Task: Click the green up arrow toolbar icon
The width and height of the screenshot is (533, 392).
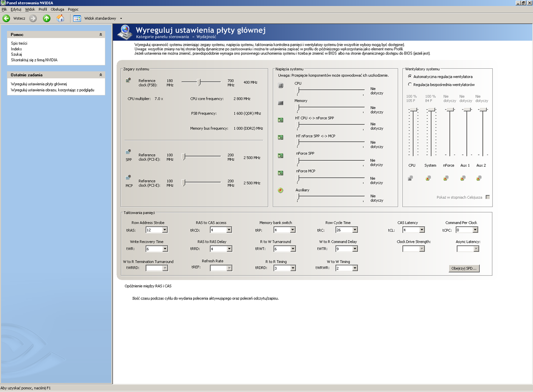Action: (47, 18)
